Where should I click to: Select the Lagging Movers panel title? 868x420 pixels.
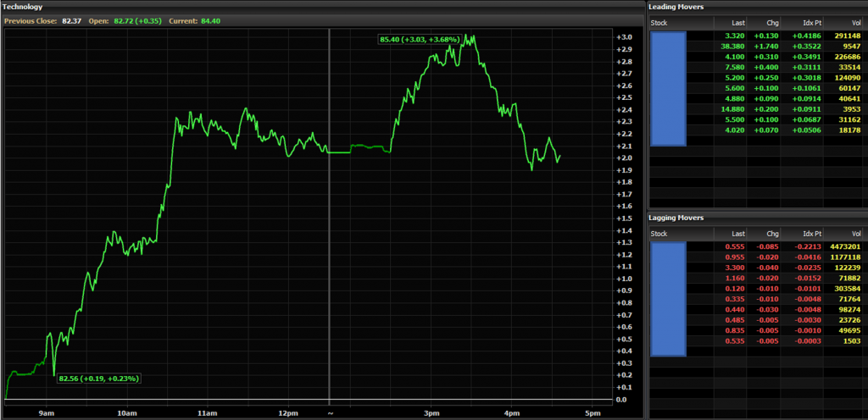tap(678, 218)
